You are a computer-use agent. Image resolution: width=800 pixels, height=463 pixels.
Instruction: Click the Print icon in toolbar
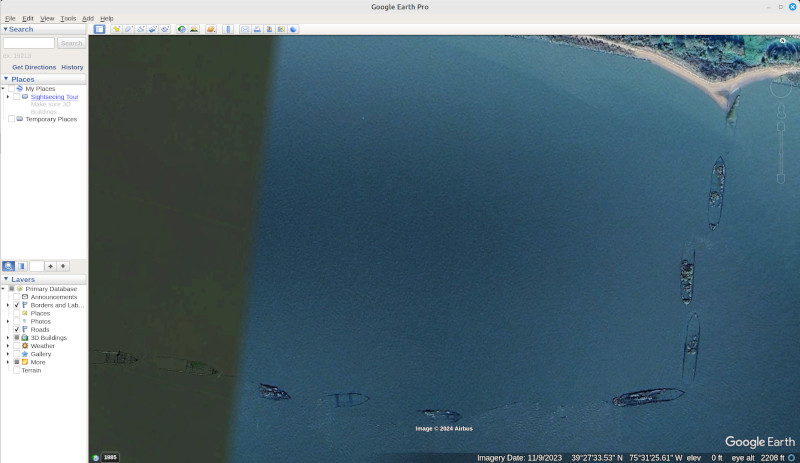tap(257, 29)
